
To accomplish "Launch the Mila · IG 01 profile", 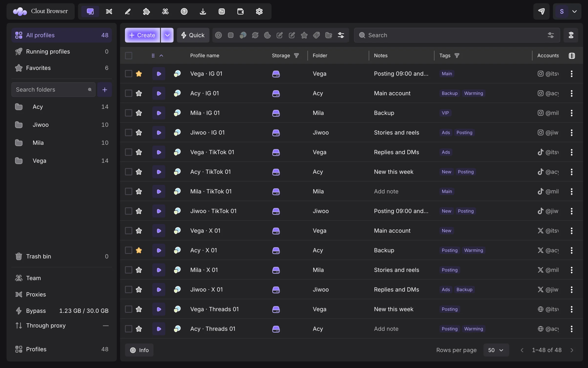I will pyautogui.click(x=159, y=113).
